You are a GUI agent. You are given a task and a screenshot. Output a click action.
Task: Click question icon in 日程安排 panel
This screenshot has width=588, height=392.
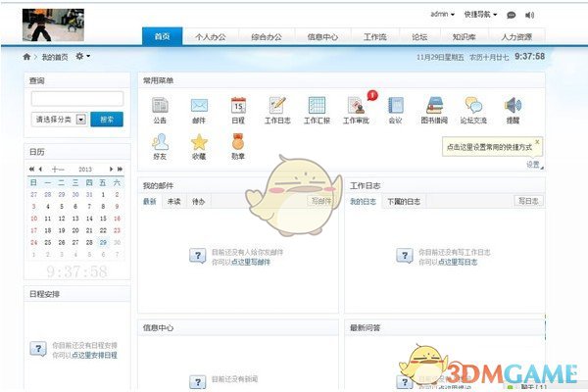38,349
